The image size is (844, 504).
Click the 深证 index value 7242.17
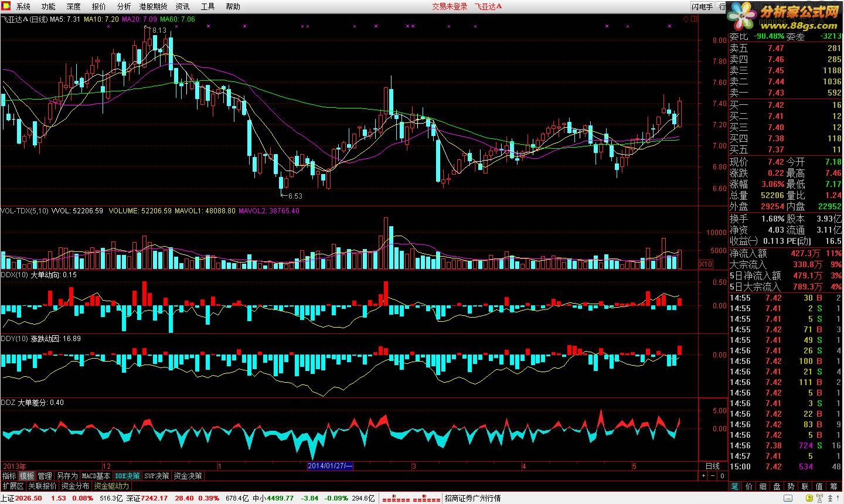pos(154,499)
